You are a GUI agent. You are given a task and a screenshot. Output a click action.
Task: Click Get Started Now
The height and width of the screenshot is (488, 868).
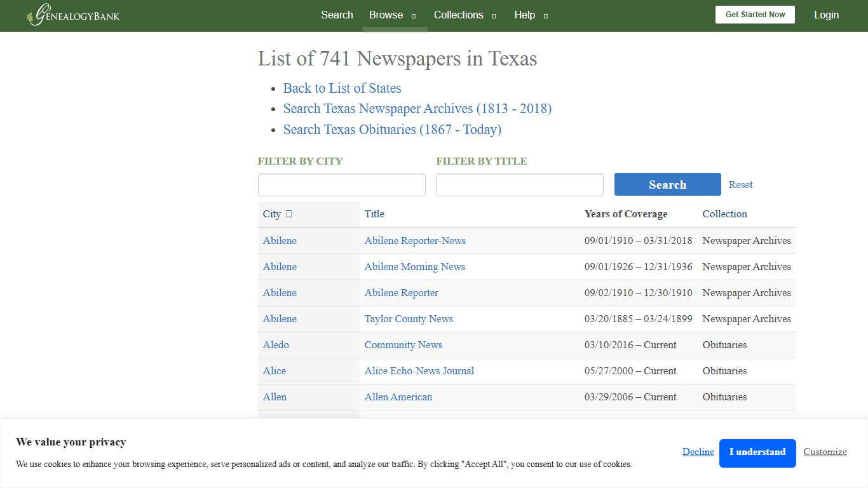(x=755, y=14)
